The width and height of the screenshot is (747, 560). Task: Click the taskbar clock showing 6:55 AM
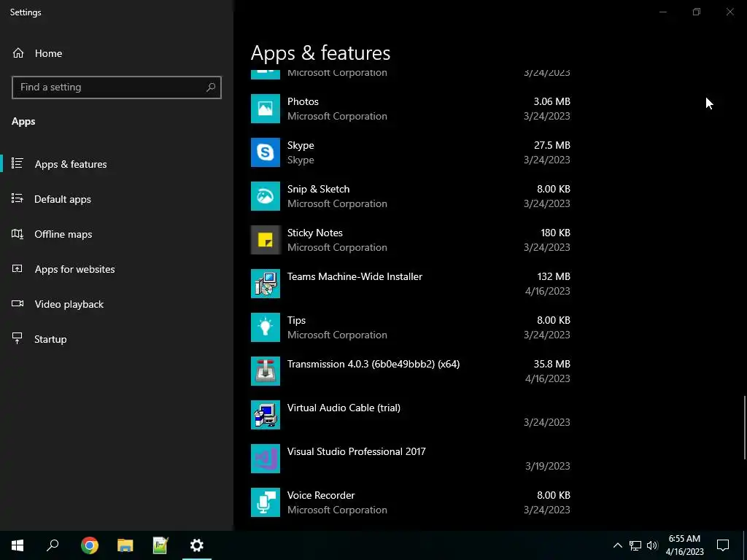pyautogui.click(x=684, y=545)
